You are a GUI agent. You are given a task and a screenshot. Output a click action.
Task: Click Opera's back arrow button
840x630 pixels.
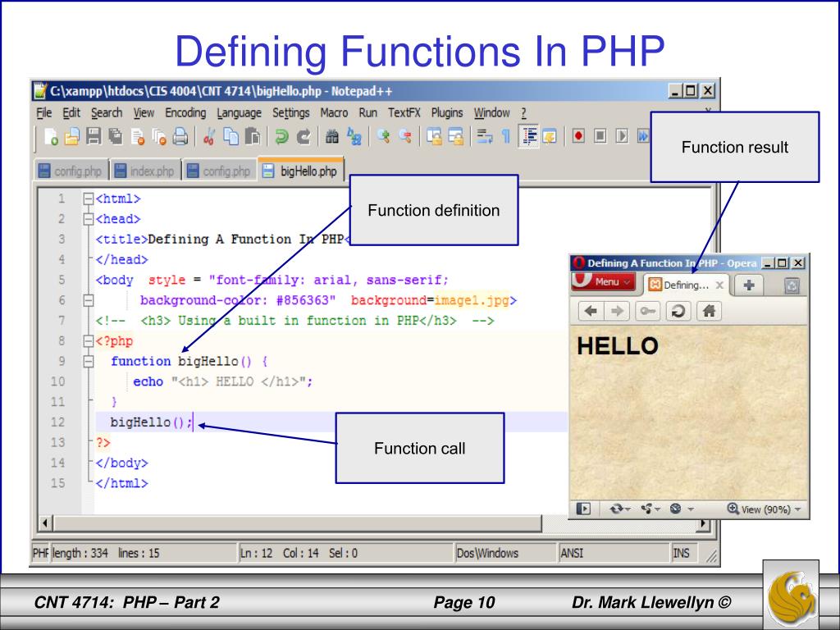point(590,313)
